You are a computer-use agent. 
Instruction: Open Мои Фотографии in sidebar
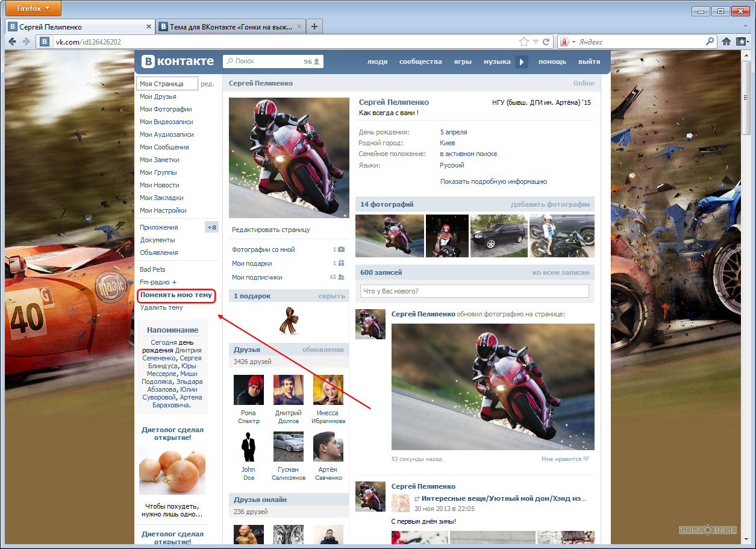(x=166, y=109)
